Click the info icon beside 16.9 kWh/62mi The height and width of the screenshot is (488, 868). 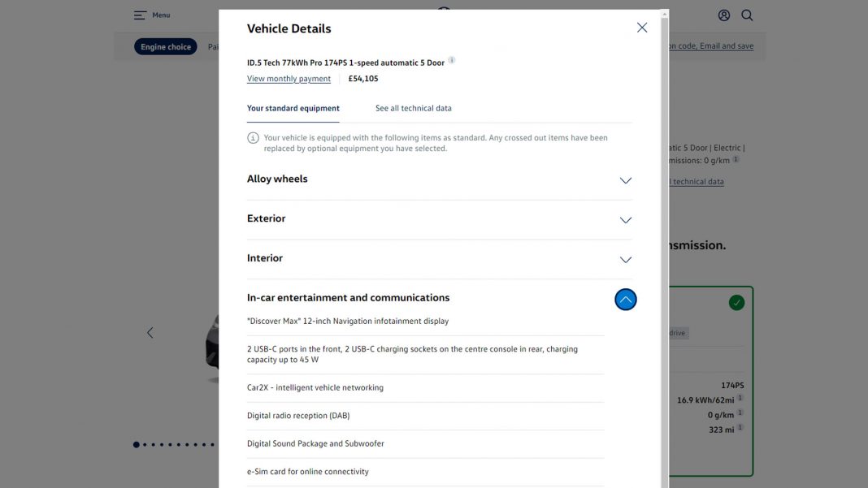pos(739,397)
